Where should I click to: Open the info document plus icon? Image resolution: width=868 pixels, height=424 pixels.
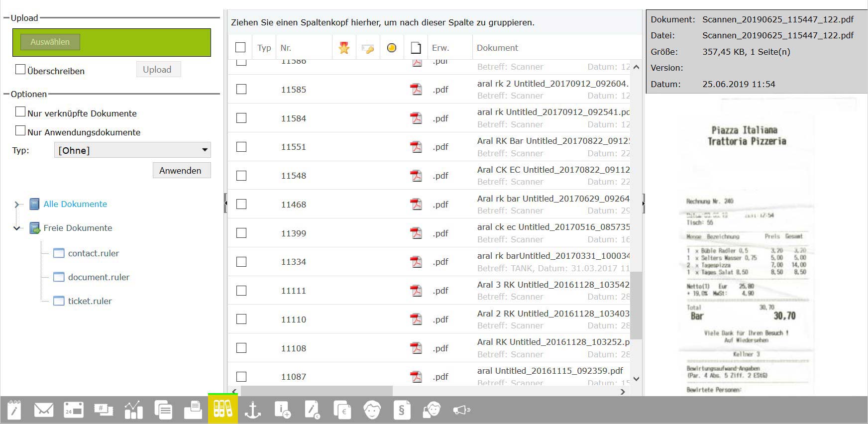tap(282, 410)
